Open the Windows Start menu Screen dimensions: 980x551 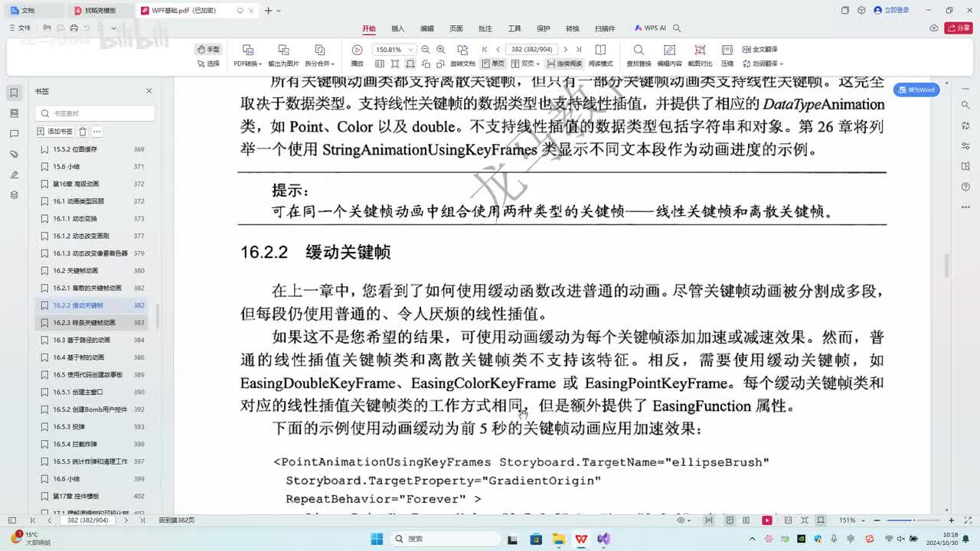[x=376, y=539]
